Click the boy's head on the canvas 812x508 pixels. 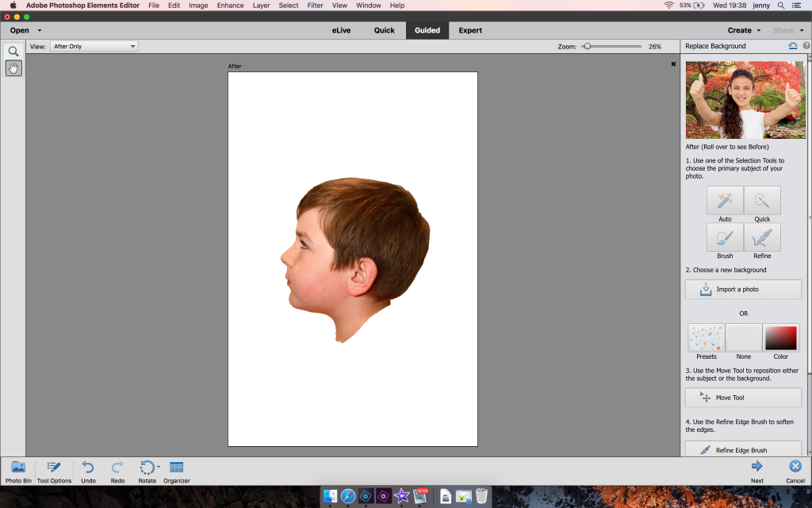click(x=355, y=260)
